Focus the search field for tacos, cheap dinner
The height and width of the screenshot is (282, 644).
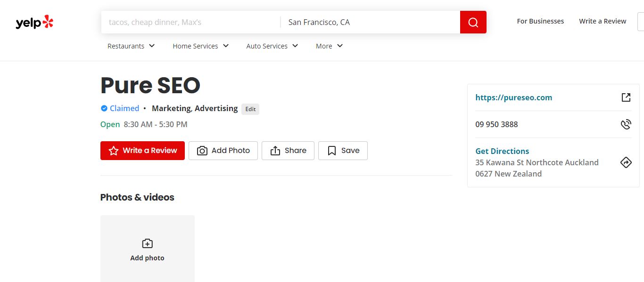(190, 22)
